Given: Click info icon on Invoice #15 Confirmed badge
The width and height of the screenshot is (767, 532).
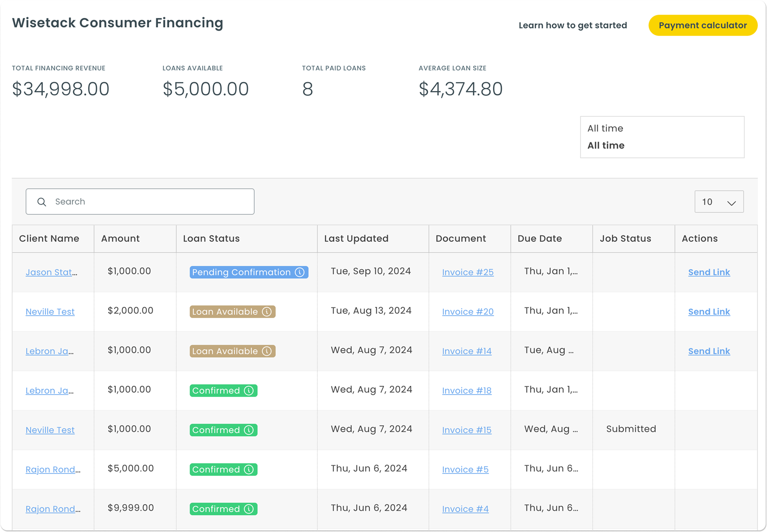Looking at the screenshot, I should point(249,430).
